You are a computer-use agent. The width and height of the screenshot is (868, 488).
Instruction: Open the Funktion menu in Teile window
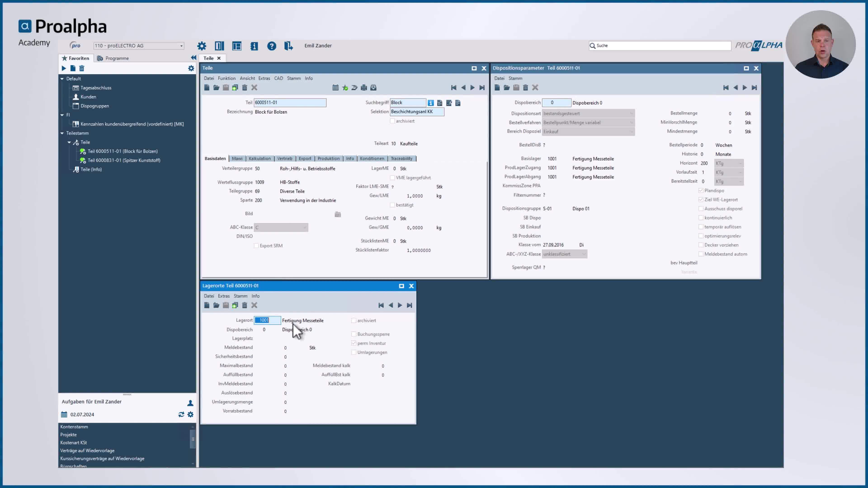[226, 78]
